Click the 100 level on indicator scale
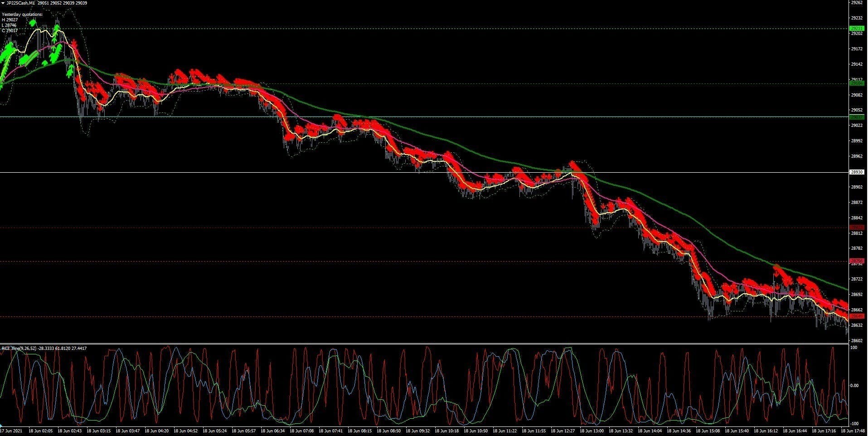The height and width of the screenshot is (436, 868). pyautogui.click(x=853, y=348)
